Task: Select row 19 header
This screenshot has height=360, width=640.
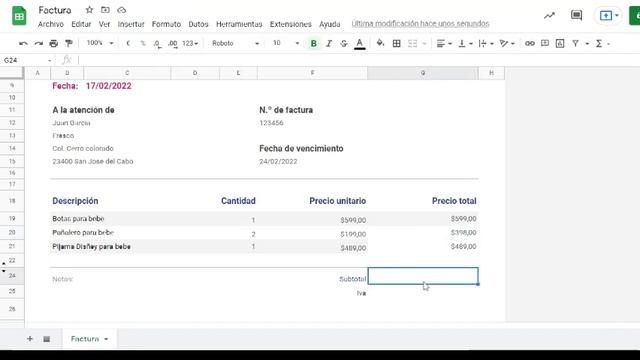Action: point(12,218)
